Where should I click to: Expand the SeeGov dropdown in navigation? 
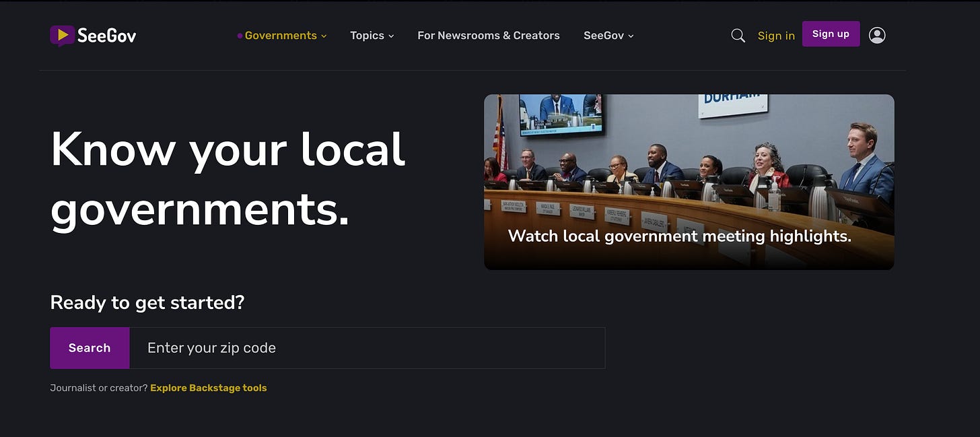click(608, 36)
